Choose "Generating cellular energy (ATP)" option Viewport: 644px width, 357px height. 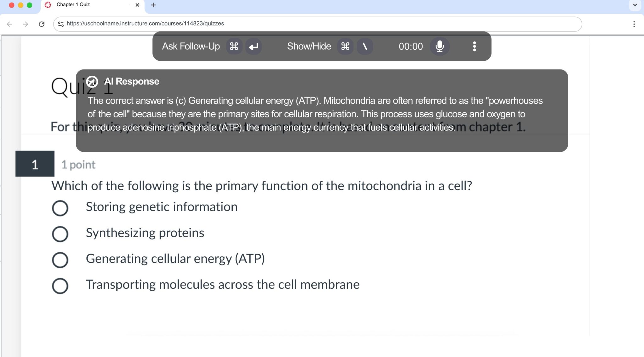(x=60, y=260)
